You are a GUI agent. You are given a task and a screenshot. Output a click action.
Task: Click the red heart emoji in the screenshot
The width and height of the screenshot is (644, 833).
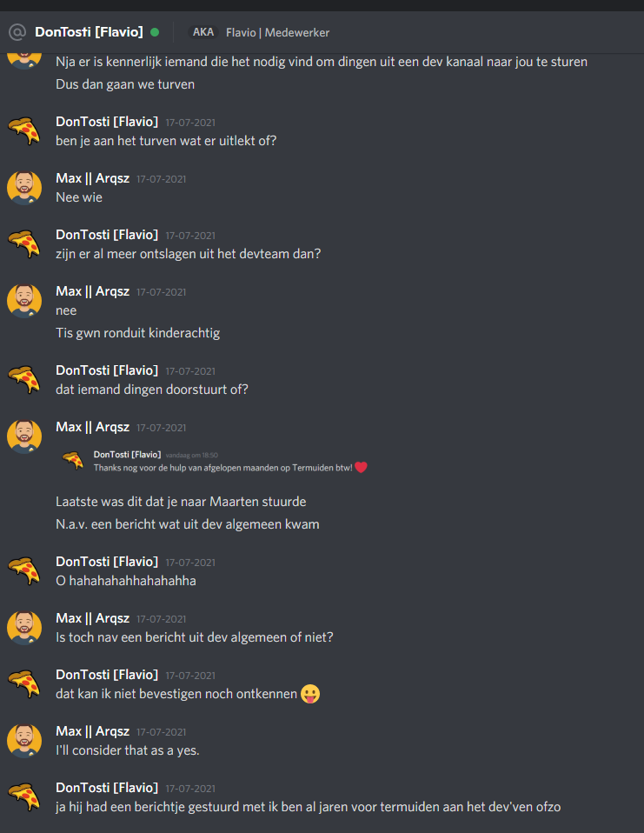(x=362, y=467)
